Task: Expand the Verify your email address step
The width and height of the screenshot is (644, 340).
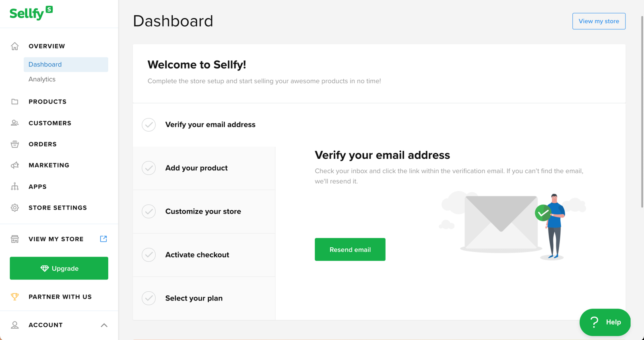Action: pyautogui.click(x=210, y=125)
